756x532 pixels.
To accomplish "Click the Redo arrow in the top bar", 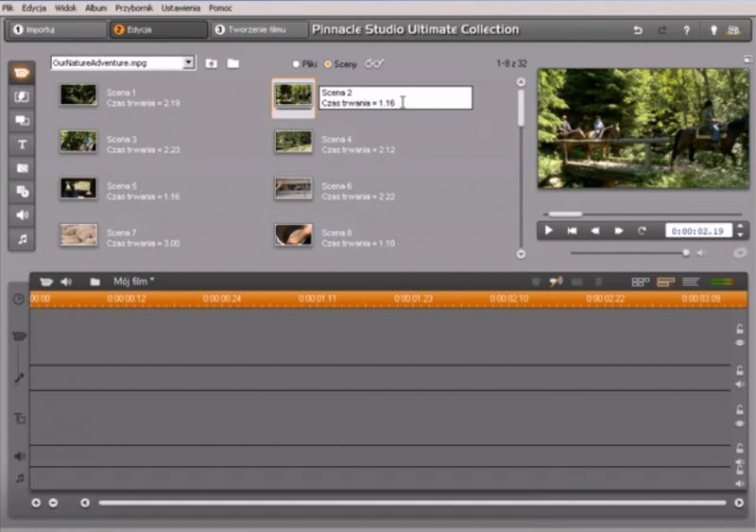I will click(x=662, y=30).
